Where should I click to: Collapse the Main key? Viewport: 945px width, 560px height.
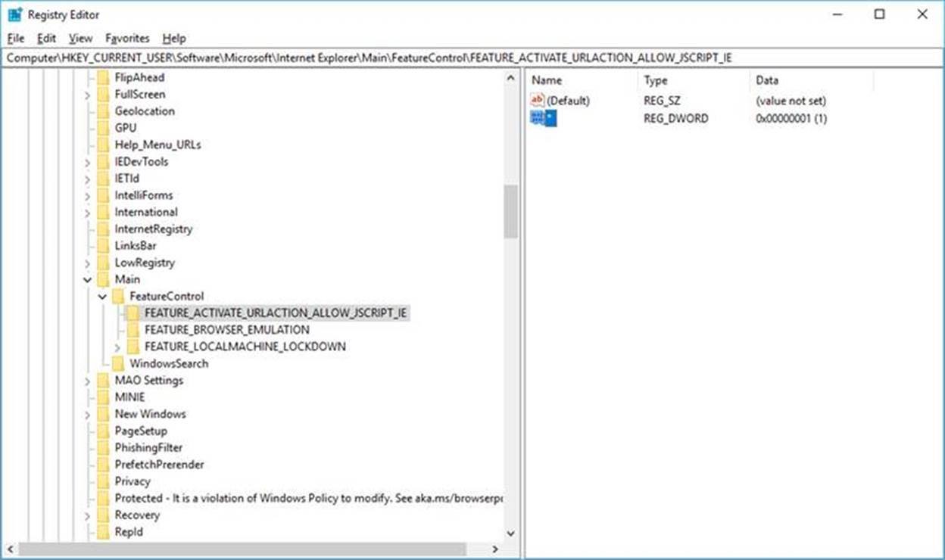[x=87, y=279]
